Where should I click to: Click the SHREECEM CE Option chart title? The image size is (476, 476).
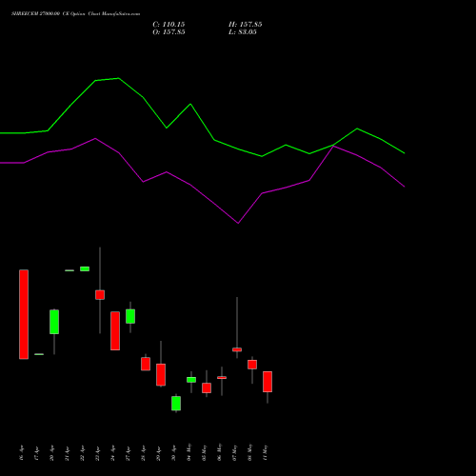point(75,14)
